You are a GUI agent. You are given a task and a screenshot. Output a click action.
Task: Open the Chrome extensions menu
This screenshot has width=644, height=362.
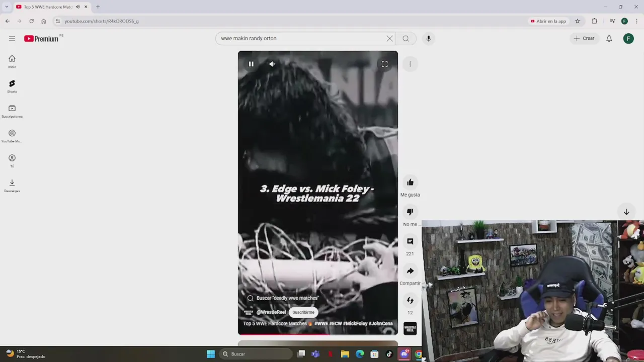click(x=595, y=21)
